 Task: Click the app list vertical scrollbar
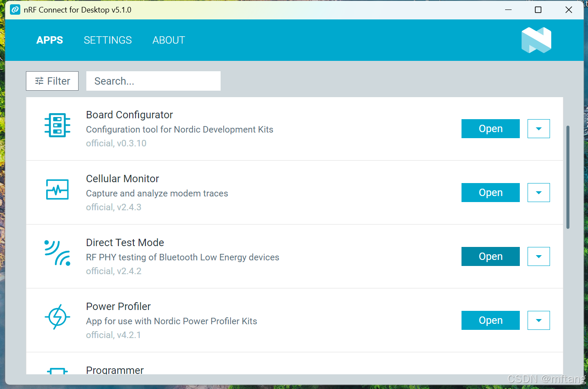tap(568, 177)
